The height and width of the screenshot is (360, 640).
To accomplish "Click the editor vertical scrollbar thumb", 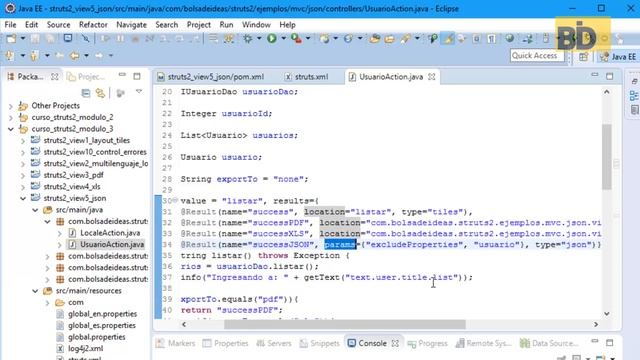I will (607, 157).
